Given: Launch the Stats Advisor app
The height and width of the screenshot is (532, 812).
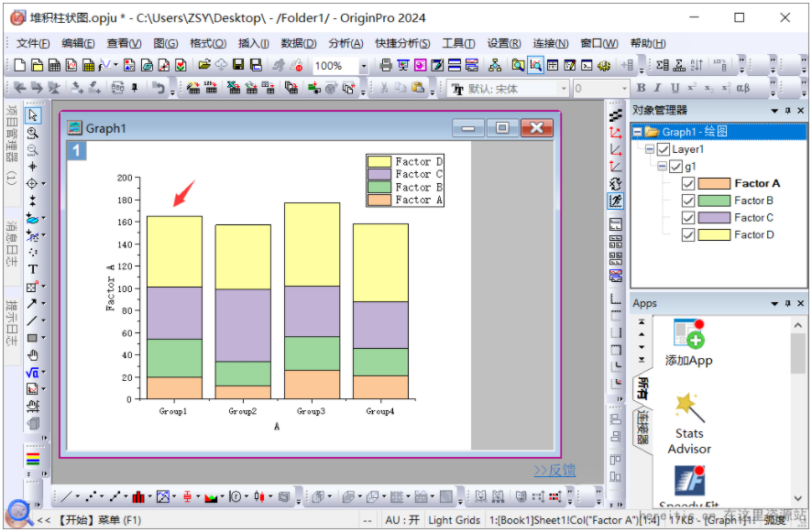Looking at the screenshot, I should [x=689, y=424].
